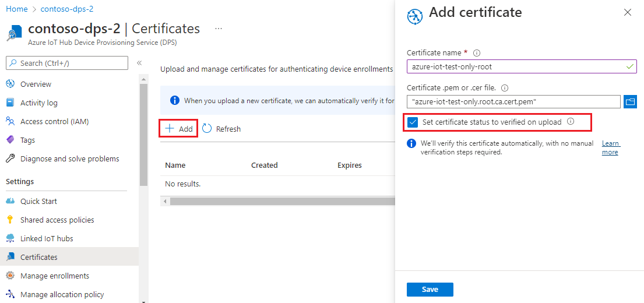Image resolution: width=644 pixels, height=303 pixels.
Task: Click the Search (Ctrl+/) input field
Action: click(x=67, y=64)
